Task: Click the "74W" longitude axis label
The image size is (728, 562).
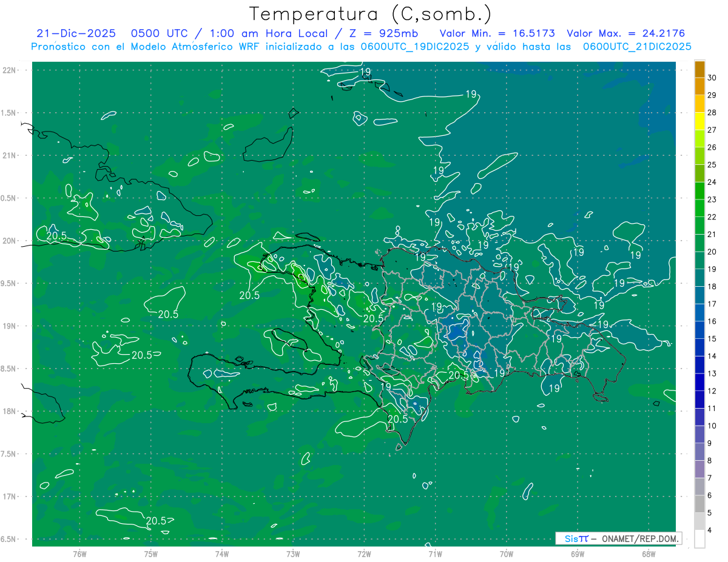Action: tap(222, 554)
